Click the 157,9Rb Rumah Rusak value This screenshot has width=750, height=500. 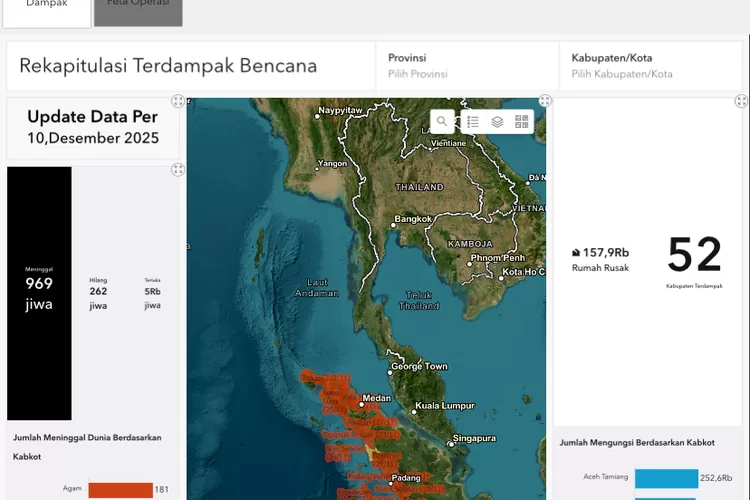point(606,253)
